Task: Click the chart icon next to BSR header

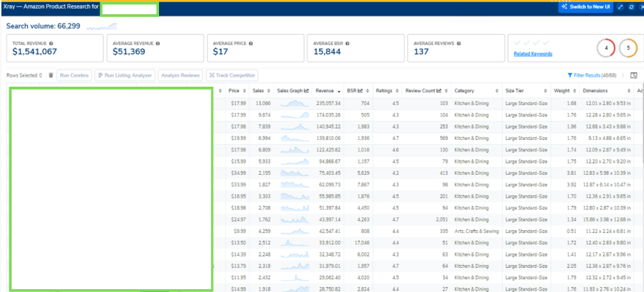Action: [360, 90]
